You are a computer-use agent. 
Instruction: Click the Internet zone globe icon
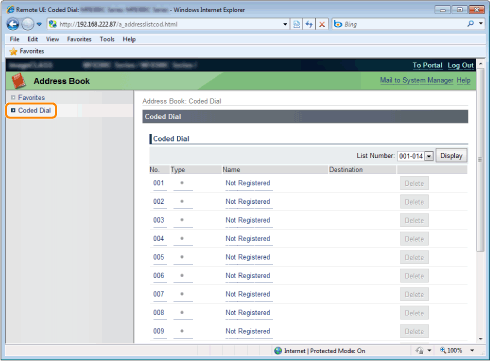[278, 351]
